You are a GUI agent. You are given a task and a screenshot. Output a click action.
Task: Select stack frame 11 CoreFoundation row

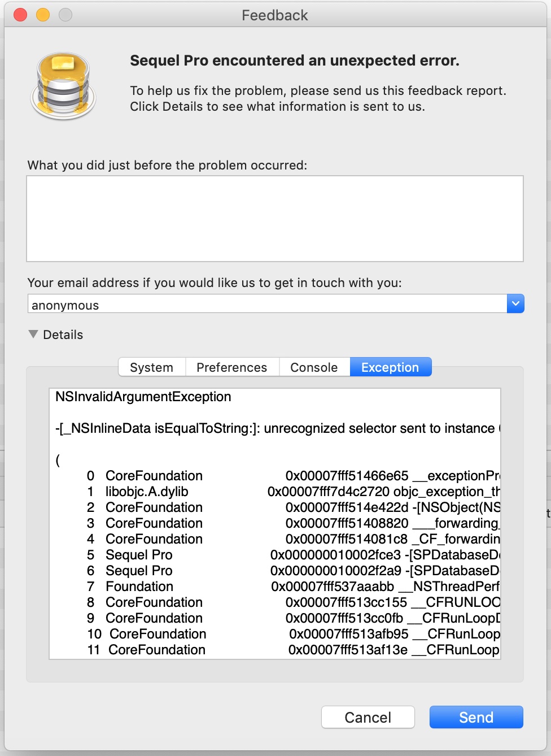(293, 650)
